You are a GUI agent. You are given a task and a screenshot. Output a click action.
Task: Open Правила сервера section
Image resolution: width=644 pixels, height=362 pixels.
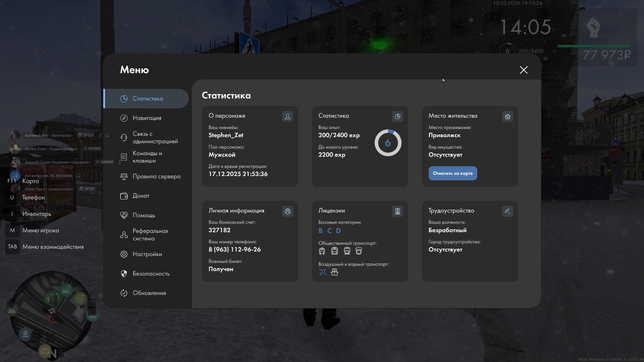point(156,176)
